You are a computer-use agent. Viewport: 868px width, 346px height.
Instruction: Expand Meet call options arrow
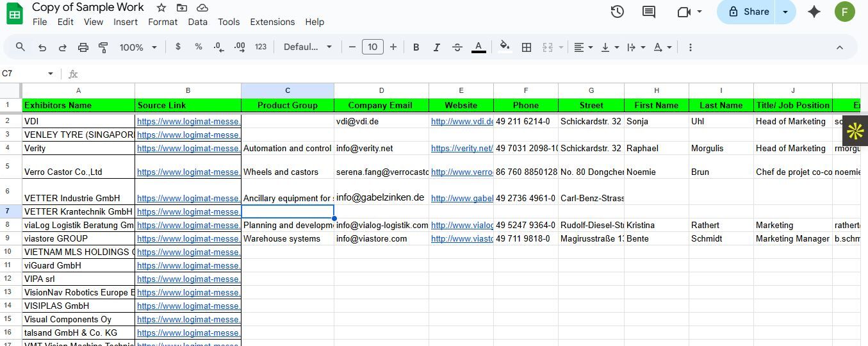(x=699, y=12)
